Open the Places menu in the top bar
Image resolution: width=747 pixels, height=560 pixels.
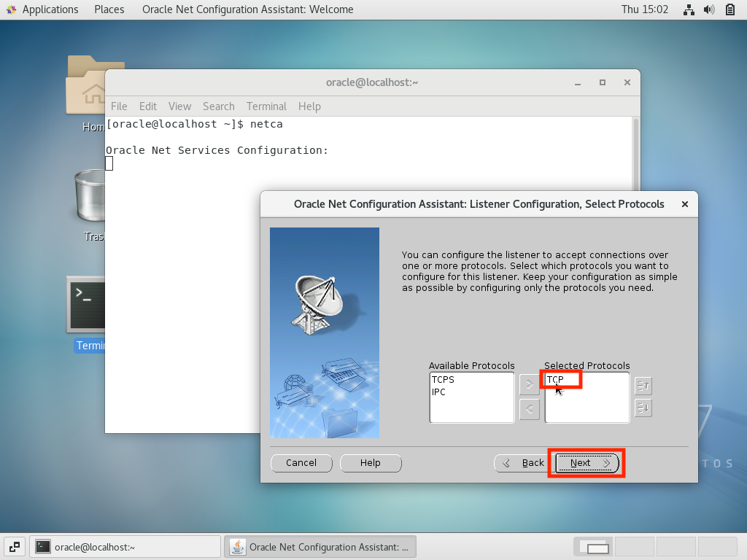pyautogui.click(x=109, y=9)
